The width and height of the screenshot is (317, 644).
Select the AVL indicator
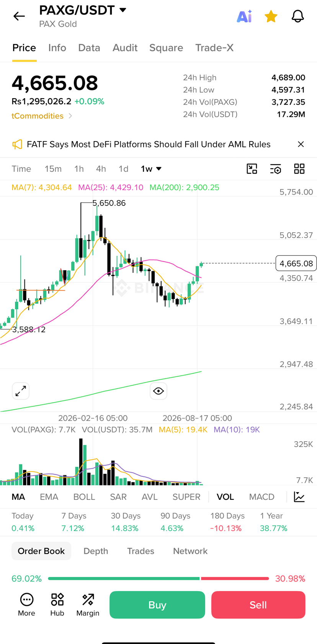click(150, 497)
